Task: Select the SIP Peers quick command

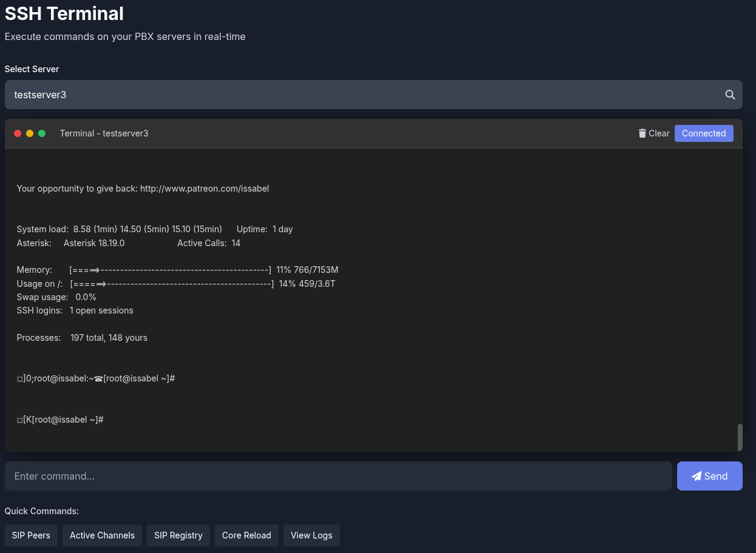Action: 31,535
